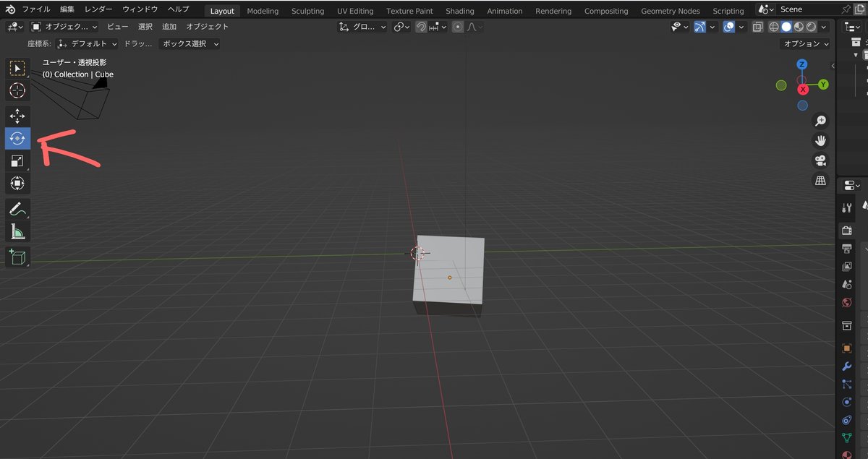Viewport: 868px width, 459px height.
Task: Click the viewport zoom magnifier gizmo
Action: tap(820, 121)
